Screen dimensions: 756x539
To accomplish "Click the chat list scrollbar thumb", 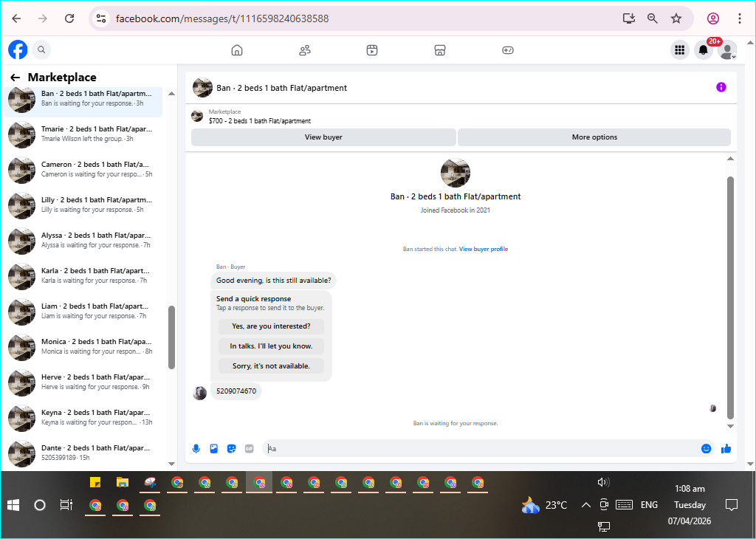I will tap(171, 337).
